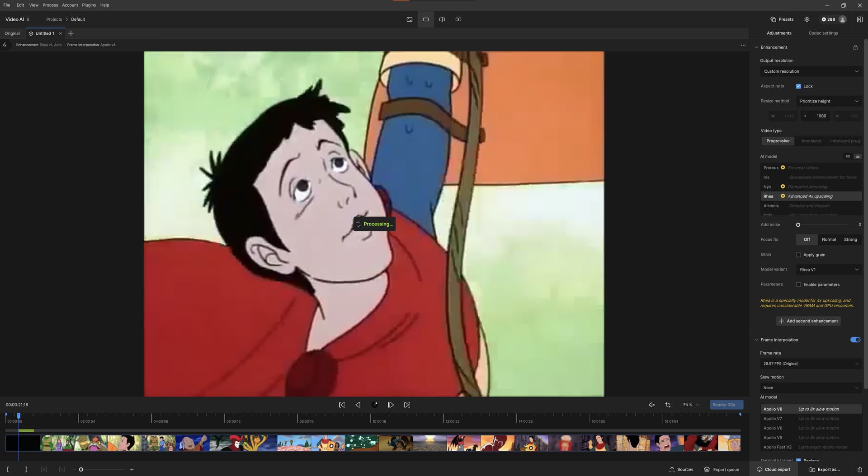Screen dimensions: 868x476
Task: Collapse the Enhancement section
Action: (756, 47)
